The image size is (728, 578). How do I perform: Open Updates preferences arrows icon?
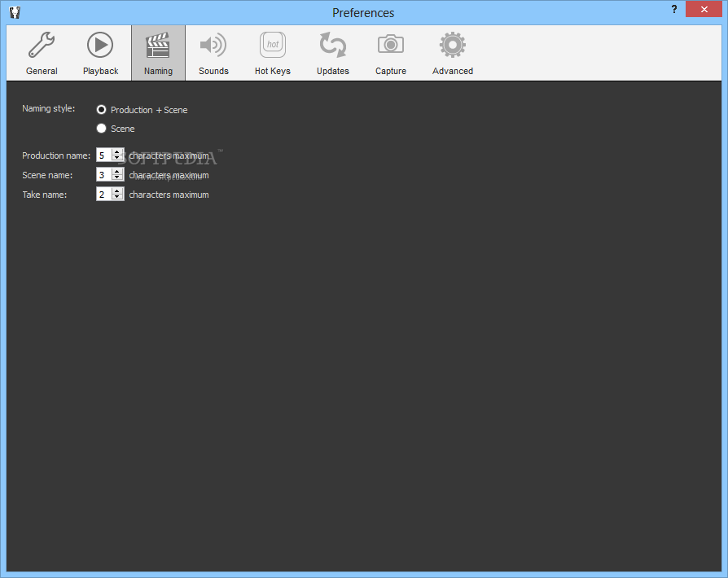[x=332, y=45]
